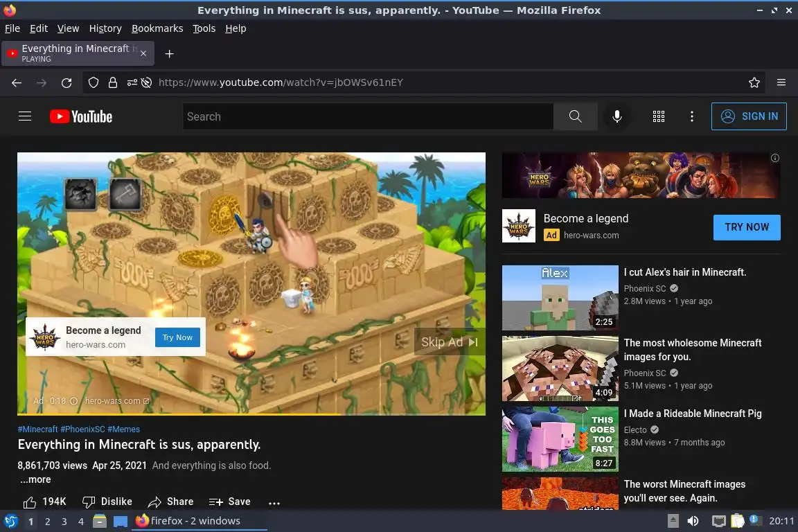The width and height of the screenshot is (798, 532).
Task: Open more actions ellipsis under video
Action: [274, 503]
